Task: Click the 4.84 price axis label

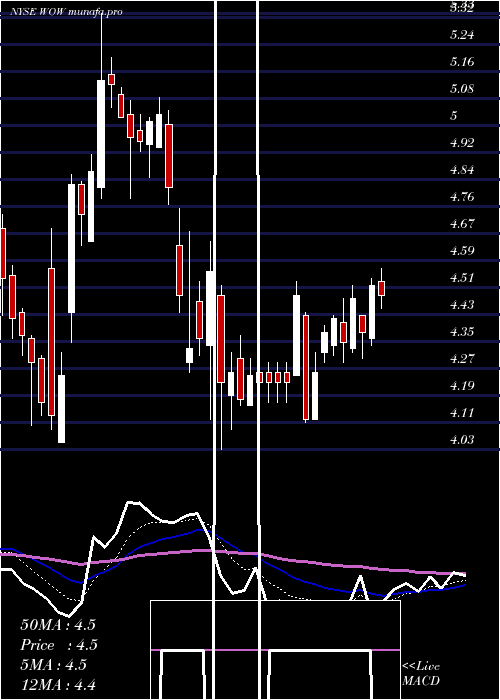Action: 462,170
